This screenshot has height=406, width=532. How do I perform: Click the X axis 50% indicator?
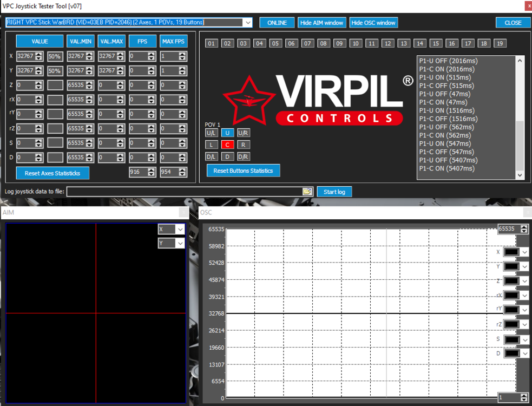coord(55,56)
